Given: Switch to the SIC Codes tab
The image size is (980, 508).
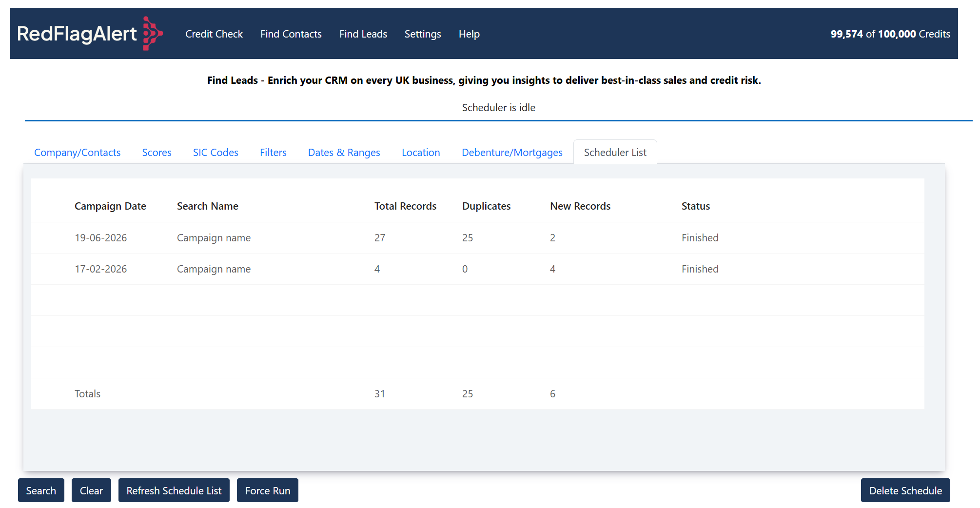Looking at the screenshot, I should click(216, 153).
